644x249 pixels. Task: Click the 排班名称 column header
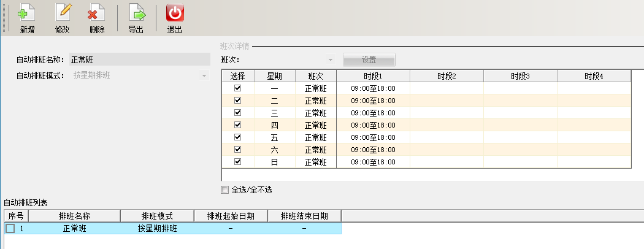coord(74,216)
